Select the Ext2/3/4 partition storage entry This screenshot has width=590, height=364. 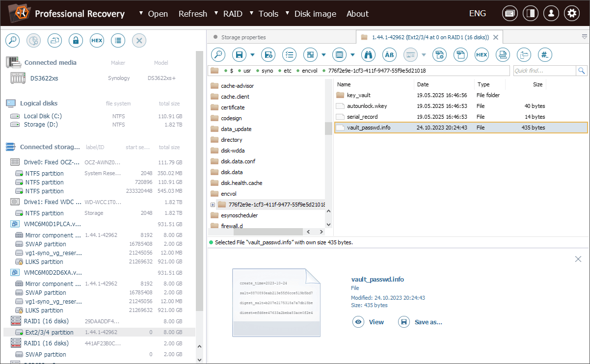point(100,332)
